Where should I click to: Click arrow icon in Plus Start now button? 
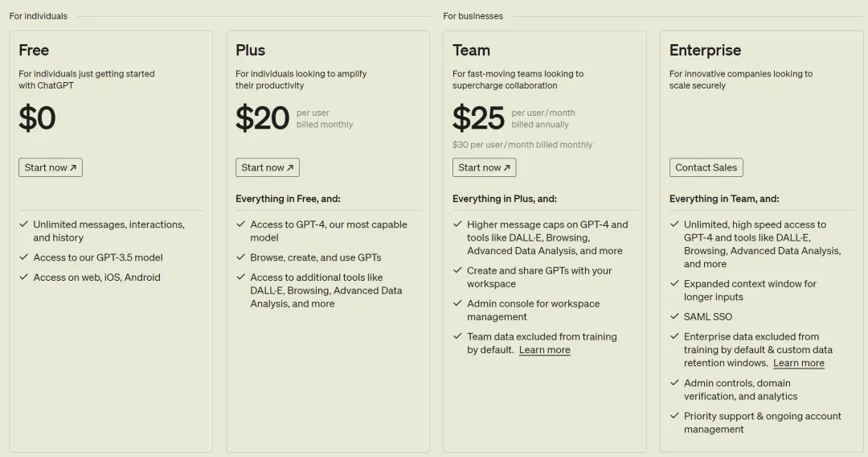290,167
